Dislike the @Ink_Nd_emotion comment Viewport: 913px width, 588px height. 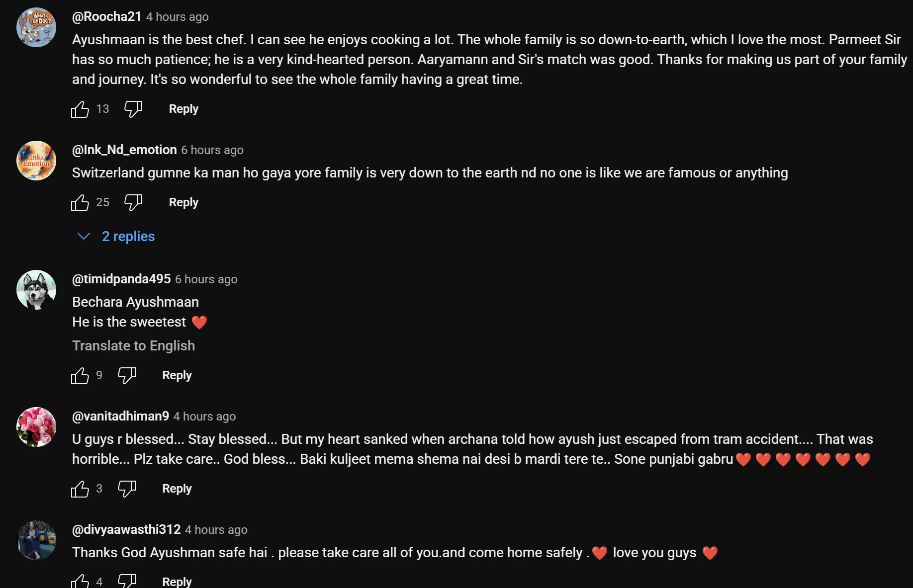pyautogui.click(x=133, y=202)
